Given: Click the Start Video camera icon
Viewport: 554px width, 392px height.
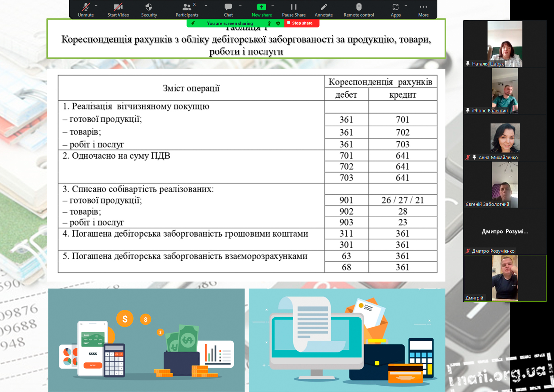Looking at the screenshot, I should (x=118, y=7).
